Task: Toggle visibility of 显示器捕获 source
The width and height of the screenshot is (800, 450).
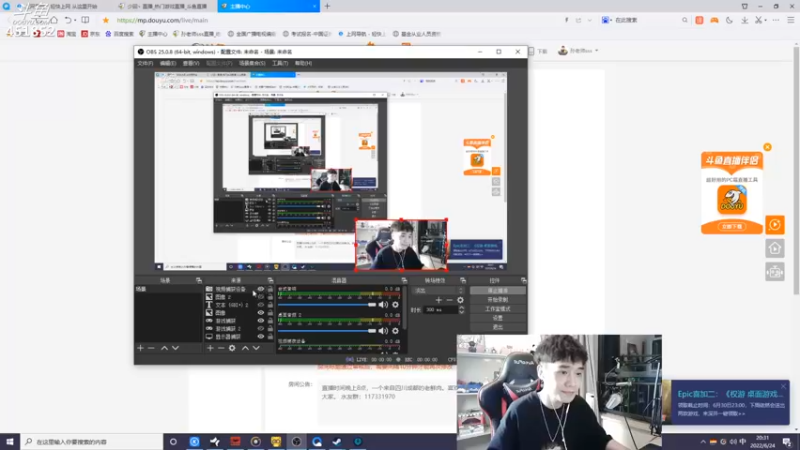Action: coord(261,337)
